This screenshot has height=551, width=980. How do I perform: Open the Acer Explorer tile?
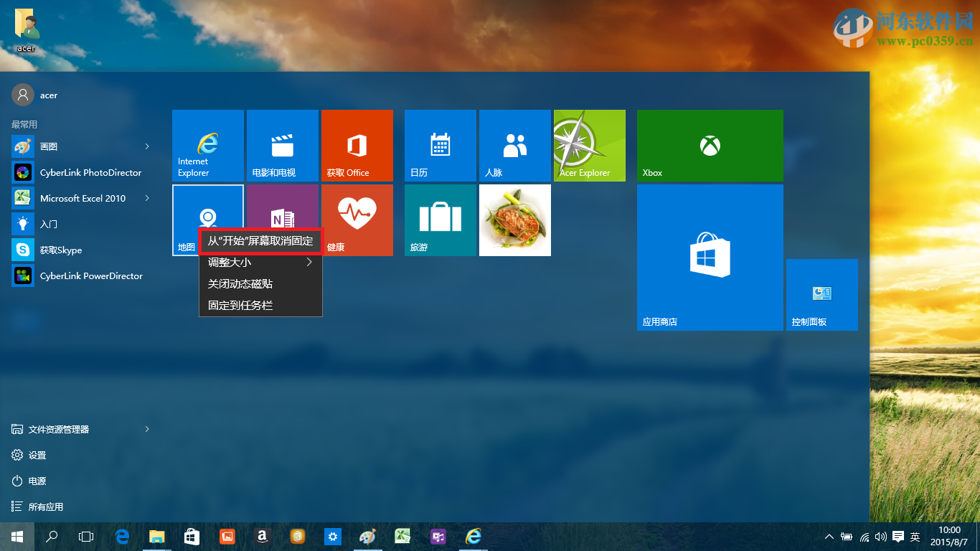[x=588, y=146]
